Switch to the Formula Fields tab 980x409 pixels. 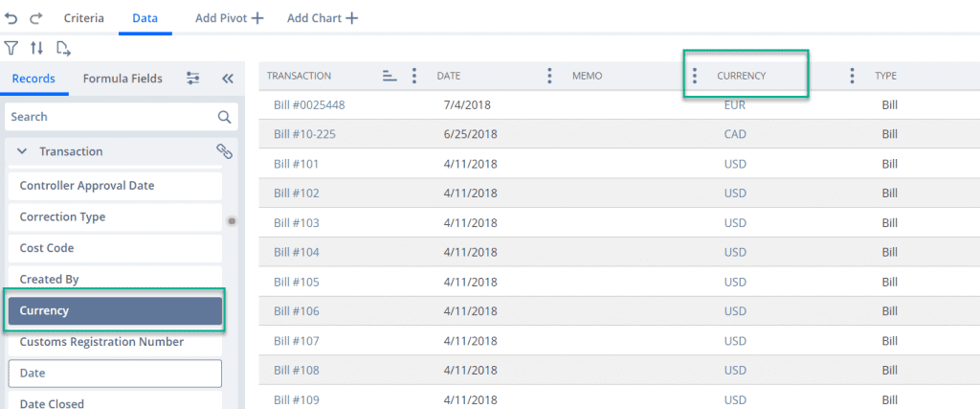click(x=122, y=79)
